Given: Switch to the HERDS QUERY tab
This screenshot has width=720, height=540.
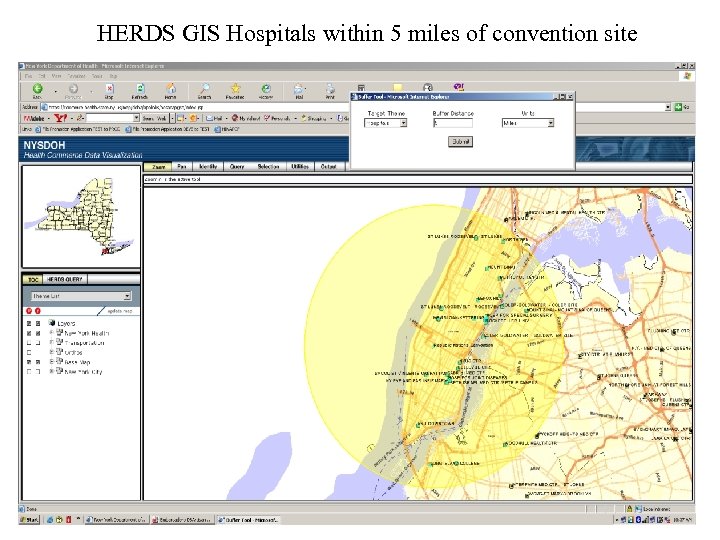Looking at the screenshot, I should [65, 279].
